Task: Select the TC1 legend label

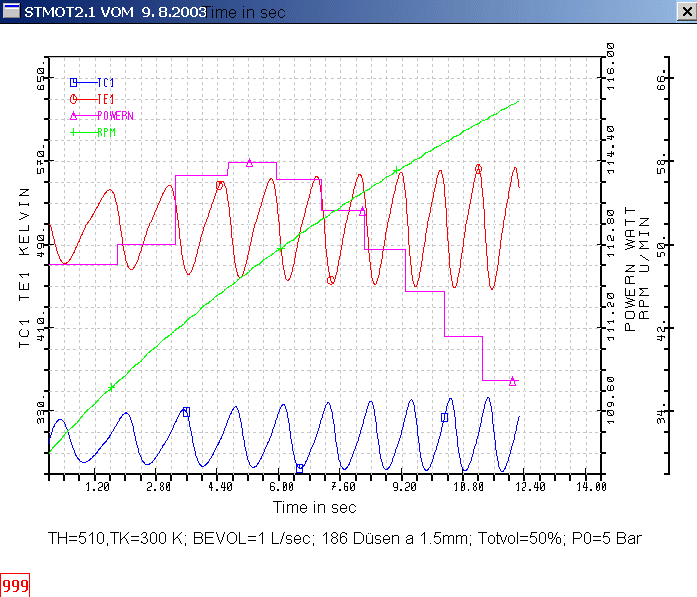Action: (x=105, y=82)
